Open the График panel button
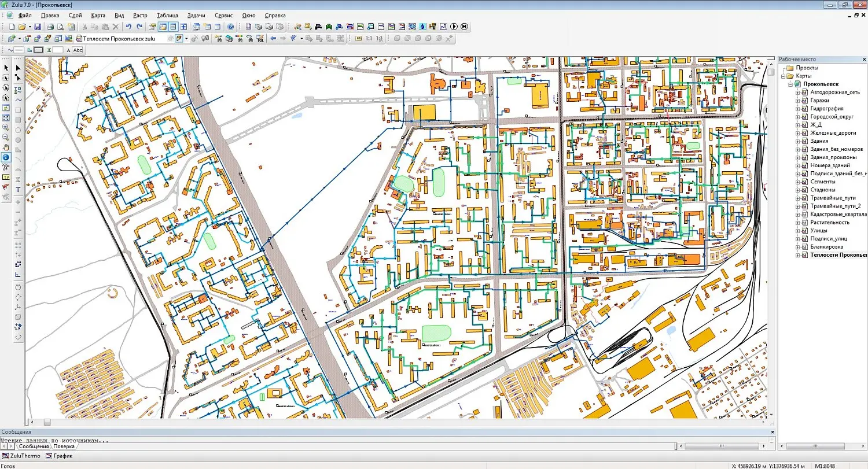The image size is (868, 469). pyautogui.click(x=60, y=456)
